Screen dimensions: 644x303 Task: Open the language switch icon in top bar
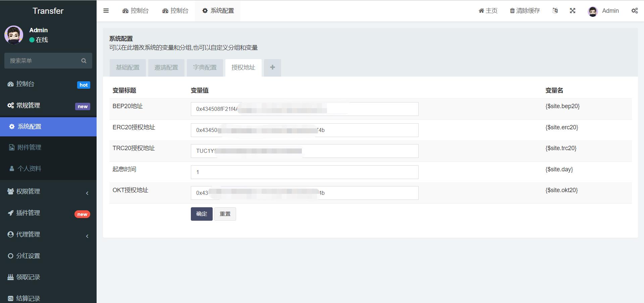click(555, 11)
